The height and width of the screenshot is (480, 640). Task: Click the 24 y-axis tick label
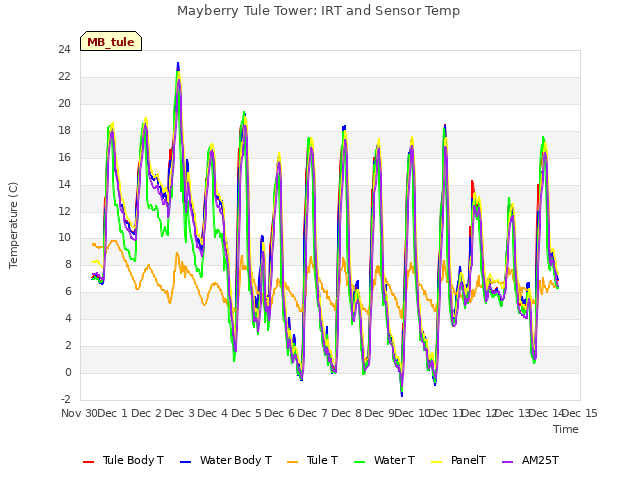coord(64,50)
